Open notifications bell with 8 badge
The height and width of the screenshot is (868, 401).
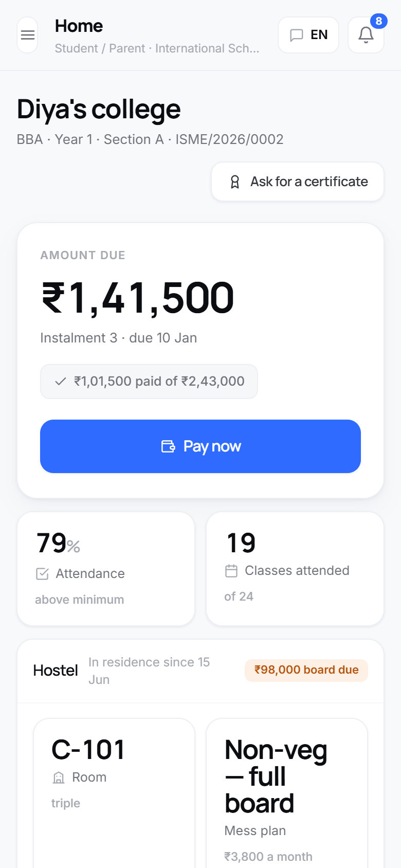366,35
